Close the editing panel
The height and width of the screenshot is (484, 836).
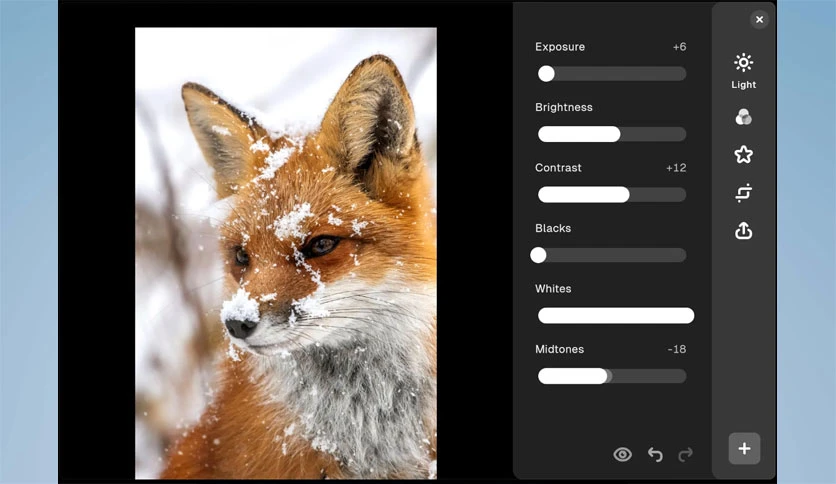[759, 20]
